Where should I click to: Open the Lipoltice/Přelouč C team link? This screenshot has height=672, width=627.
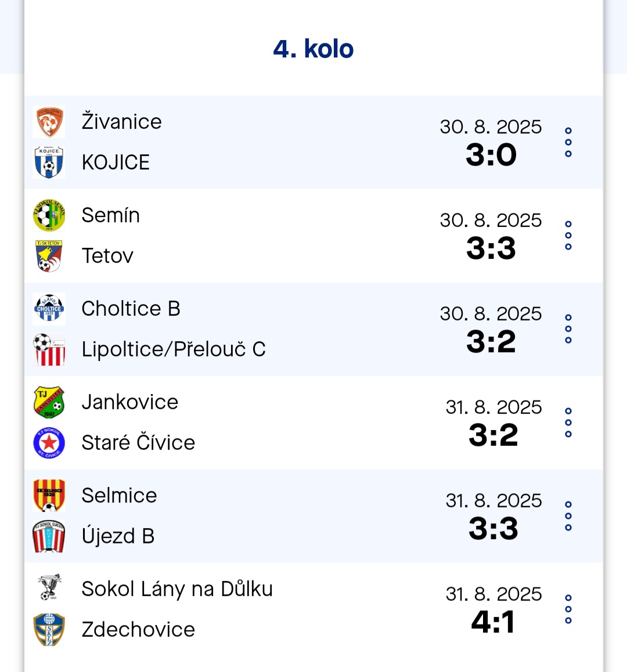click(174, 349)
